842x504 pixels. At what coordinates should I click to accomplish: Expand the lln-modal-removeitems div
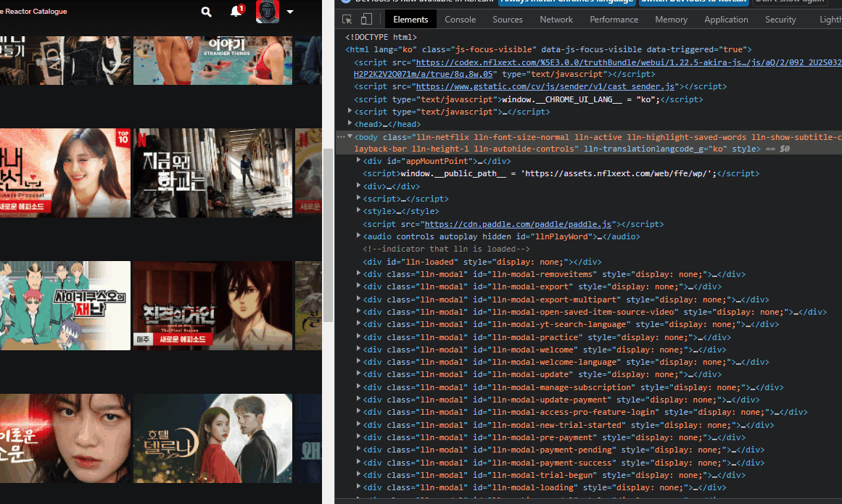(x=358, y=273)
